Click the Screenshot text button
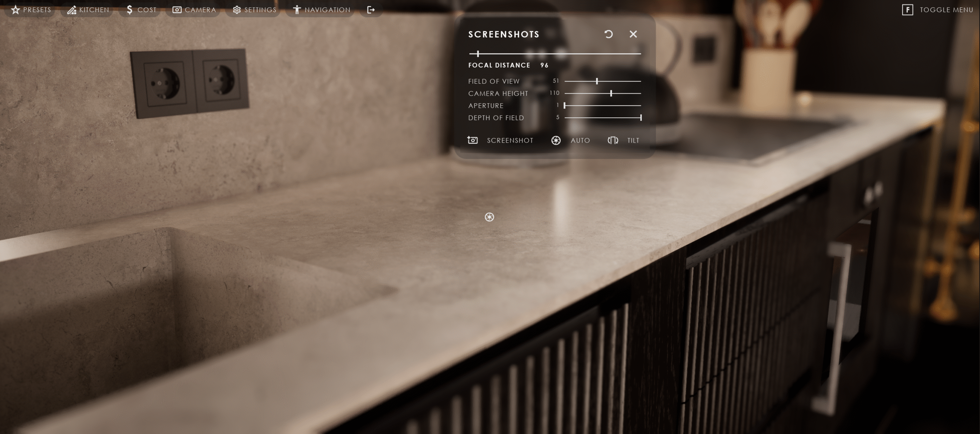Screen dimensions: 980x434 pyautogui.click(x=510, y=140)
